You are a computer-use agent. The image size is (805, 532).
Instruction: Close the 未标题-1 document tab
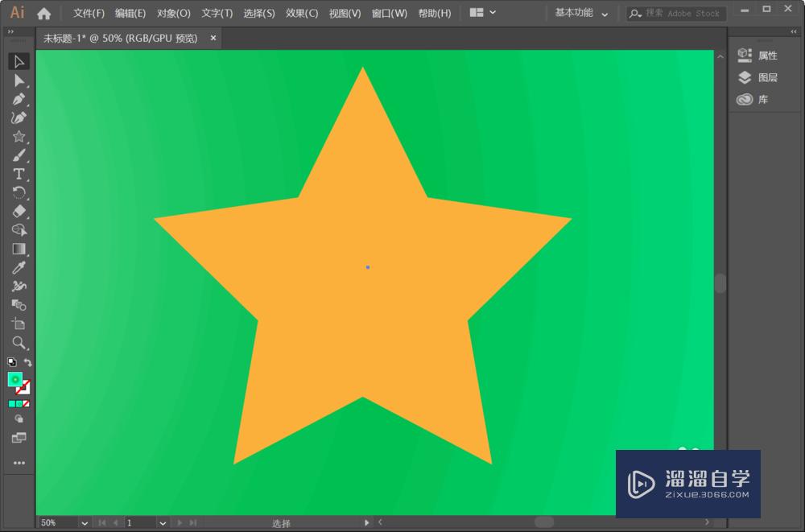(x=213, y=38)
